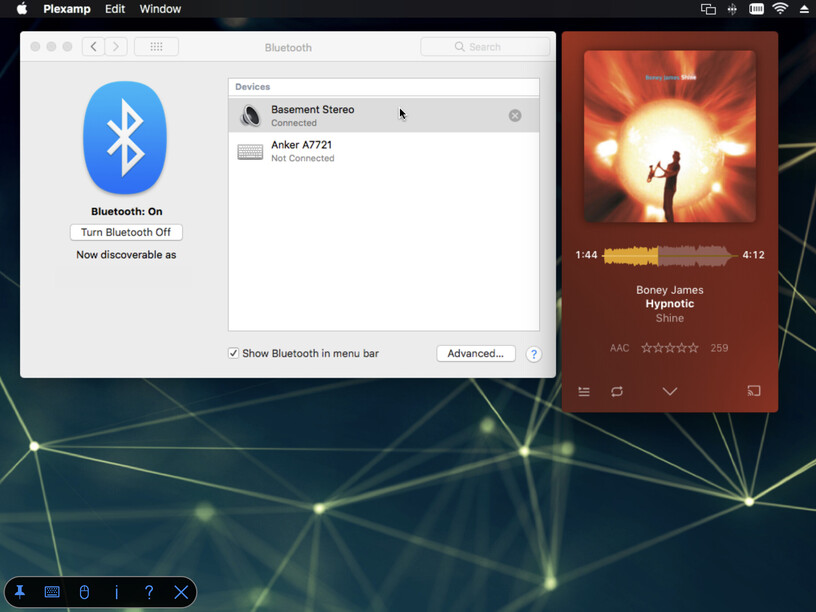Click the keyboard viewer icon in menu bar
Image resolution: width=816 pixels, height=612 pixels.
(x=756, y=9)
